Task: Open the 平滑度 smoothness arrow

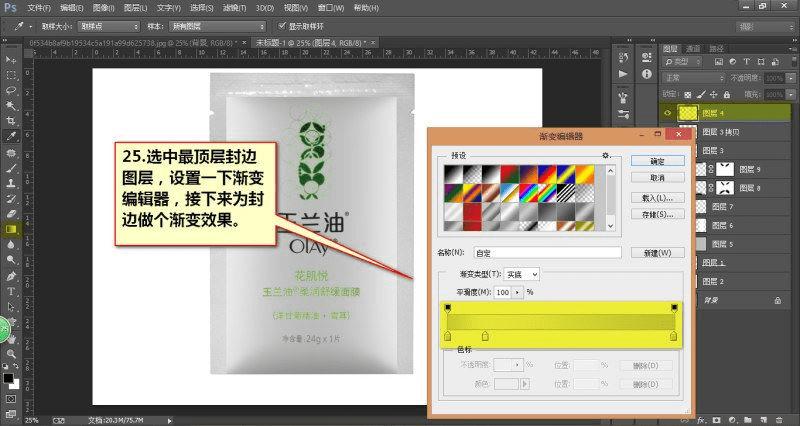Action: tap(517, 292)
